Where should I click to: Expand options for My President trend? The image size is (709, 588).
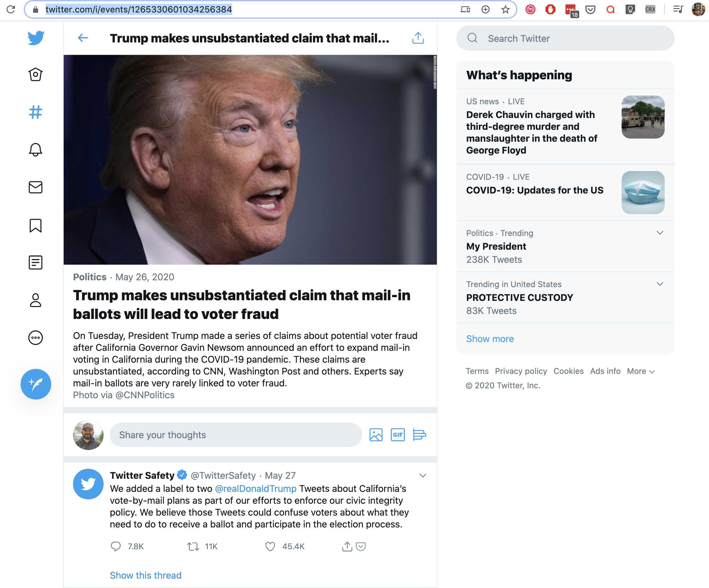pos(660,233)
